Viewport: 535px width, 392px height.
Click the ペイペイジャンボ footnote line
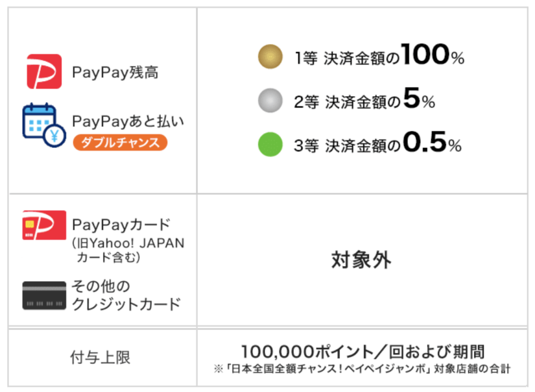pyautogui.click(x=363, y=369)
